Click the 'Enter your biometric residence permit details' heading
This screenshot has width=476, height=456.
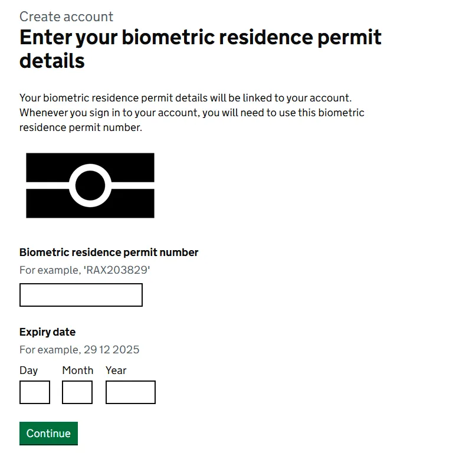(201, 49)
